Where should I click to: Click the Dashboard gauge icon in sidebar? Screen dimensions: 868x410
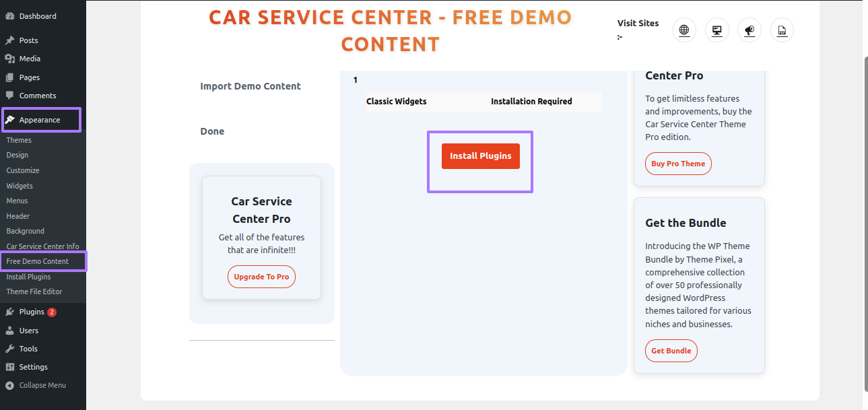click(10, 16)
